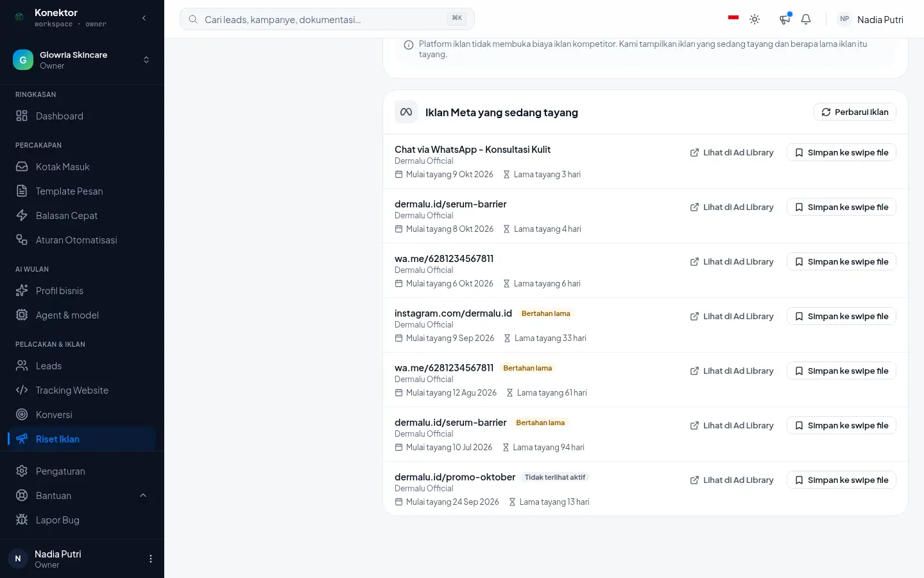
Task: Save the 12 Agu 2026 ad to swipe file
Action: tap(841, 371)
